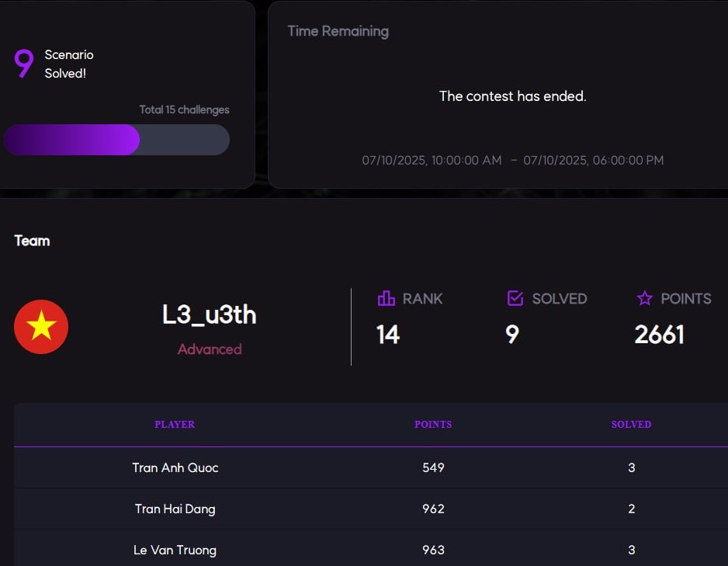Select player Le Van Truong

tap(175, 550)
